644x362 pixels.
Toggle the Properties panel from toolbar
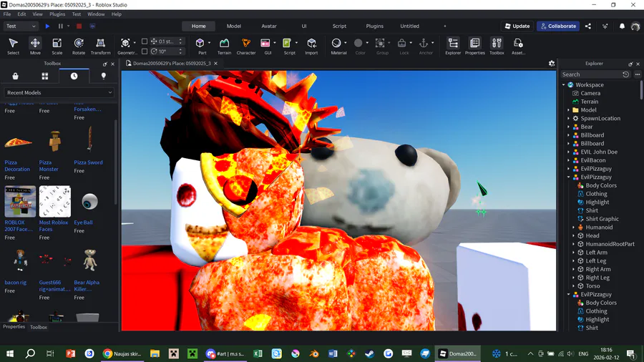tap(475, 46)
